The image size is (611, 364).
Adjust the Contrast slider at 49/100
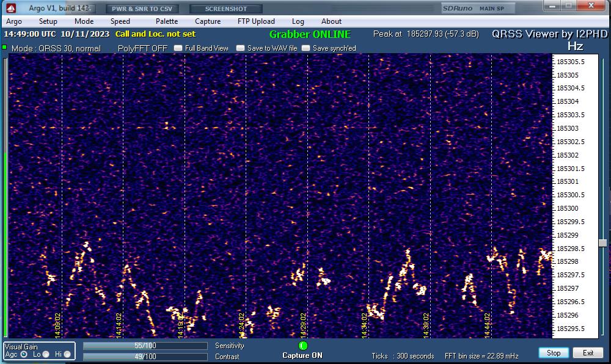click(x=145, y=357)
